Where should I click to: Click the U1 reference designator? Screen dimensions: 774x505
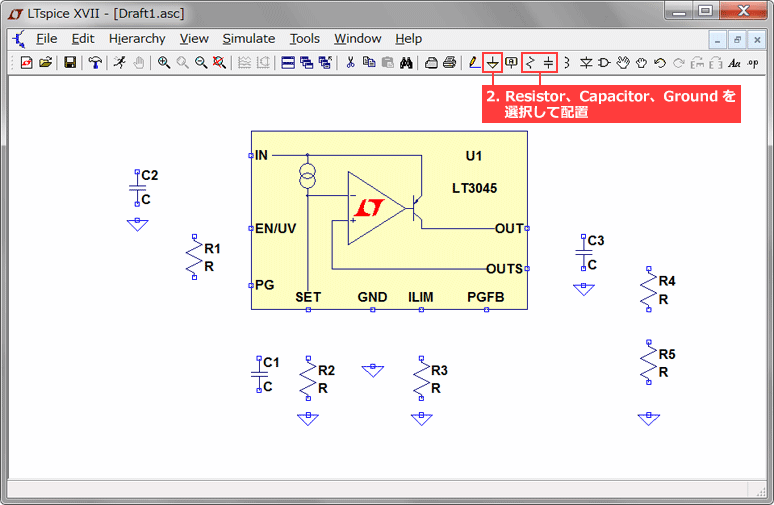pyautogui.click(x=474, y=156)
